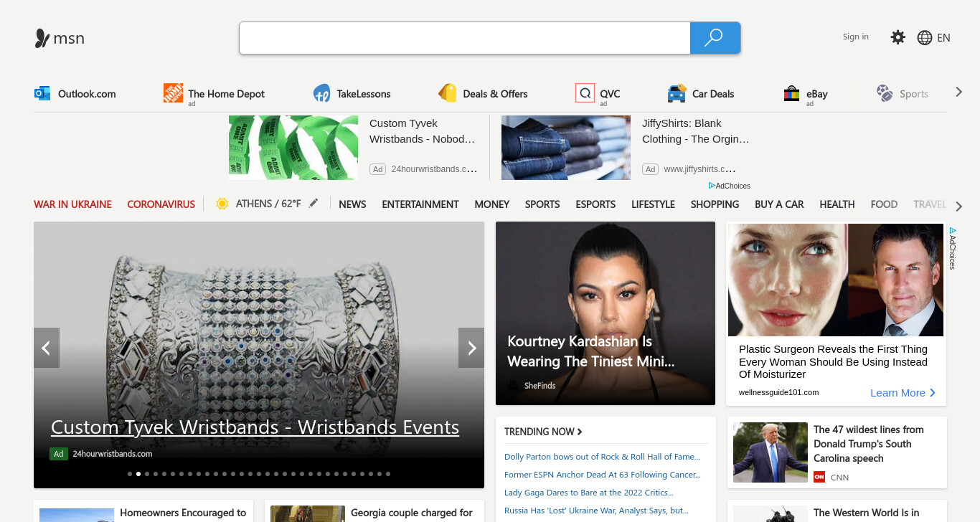Open MONEY category

pos(492,204)
